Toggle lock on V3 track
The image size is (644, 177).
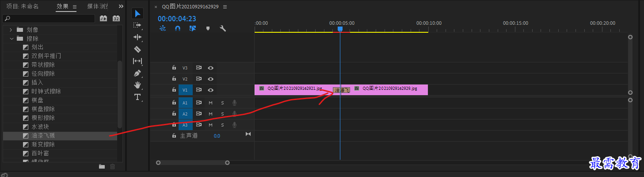click(x=174, y=68)
